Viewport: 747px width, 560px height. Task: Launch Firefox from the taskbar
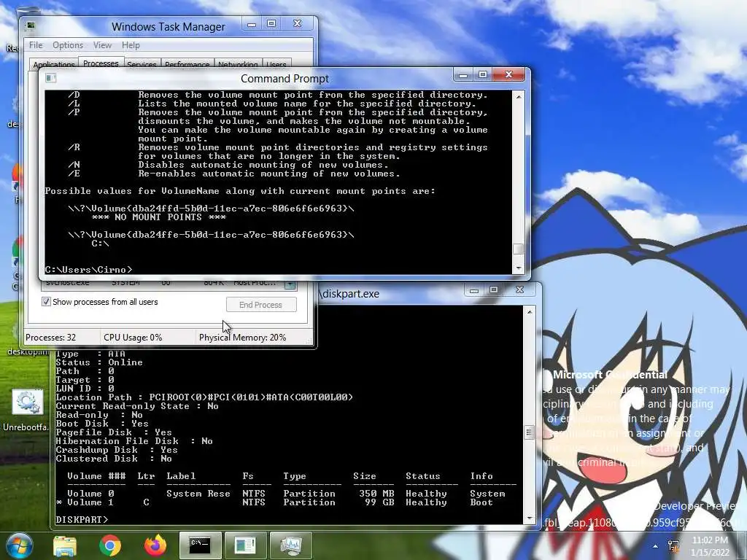tap(155, 546)
